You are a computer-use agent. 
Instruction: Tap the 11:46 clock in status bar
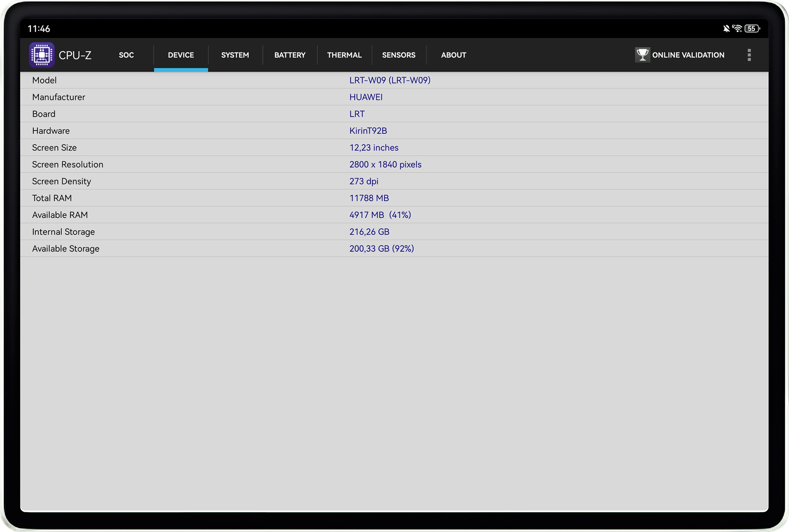click(x=39, y=29)
